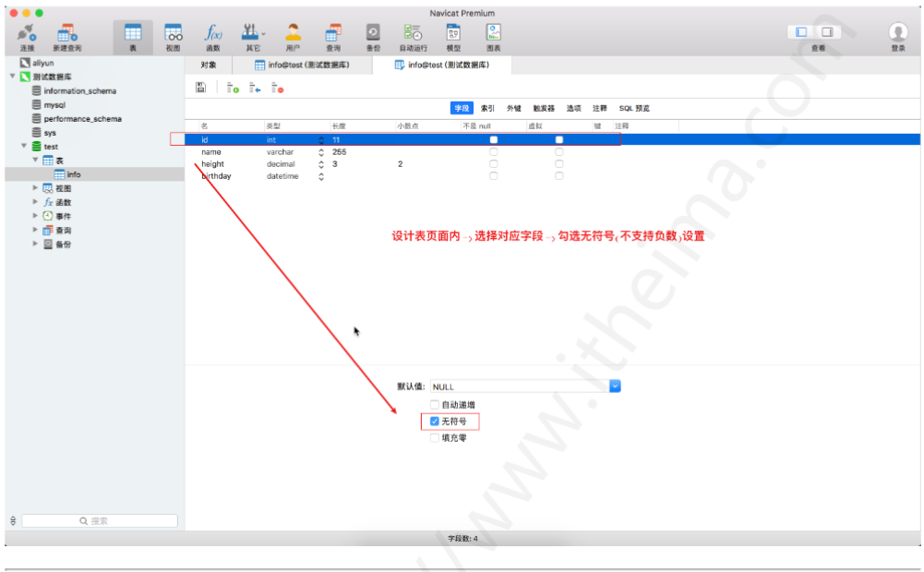Click the Delete Field icon

click(277, 88)
